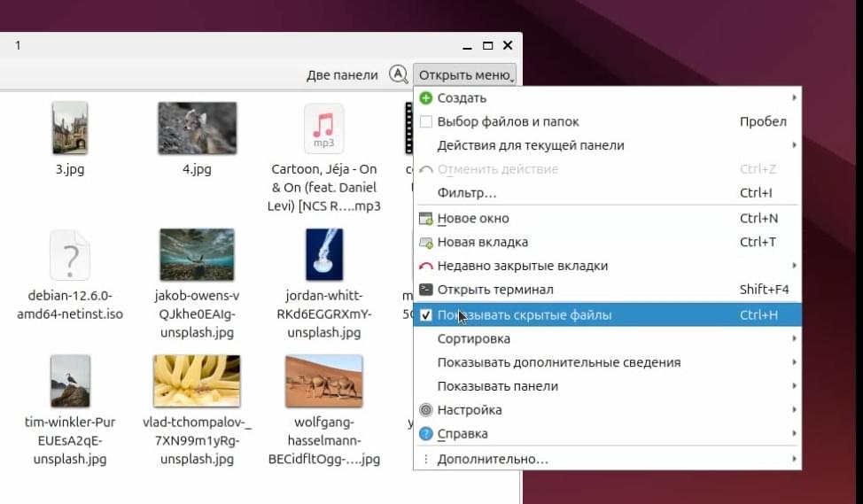Click the Cartoon, Jéja - On & On file name

[324, 188]
